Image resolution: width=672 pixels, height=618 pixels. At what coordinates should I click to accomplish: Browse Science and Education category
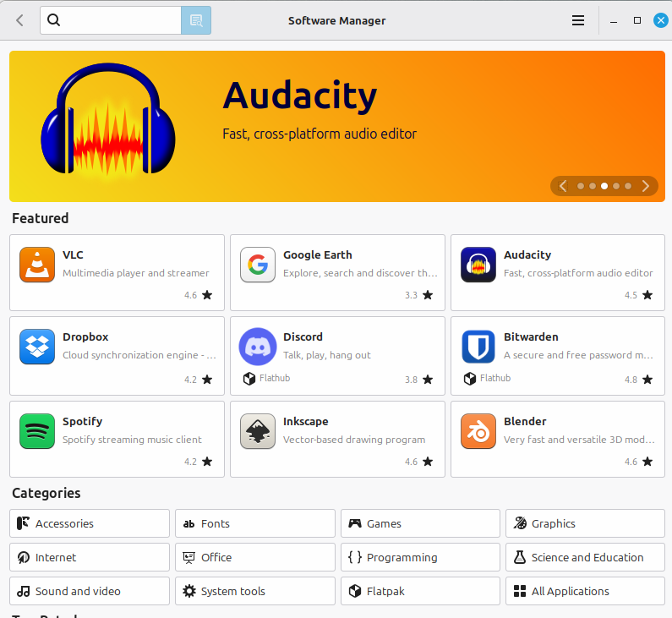(x=585, y=557)
